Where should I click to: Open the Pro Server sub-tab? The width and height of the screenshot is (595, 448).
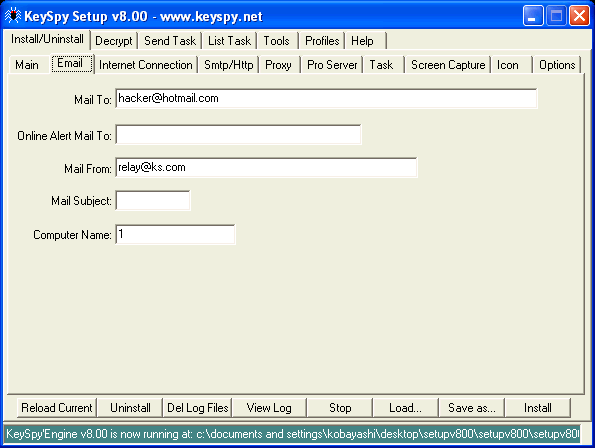click(332, 65)
